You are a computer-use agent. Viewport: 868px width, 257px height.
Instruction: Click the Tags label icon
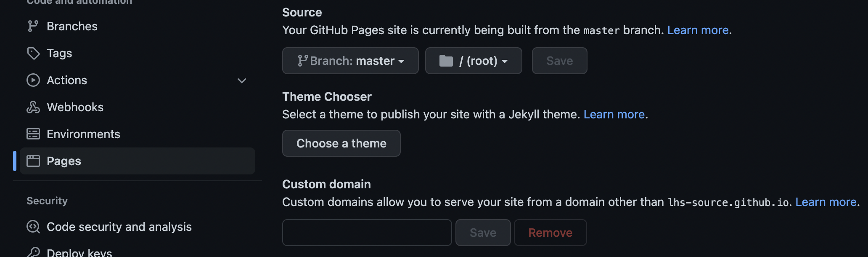(x=33, y=53)
